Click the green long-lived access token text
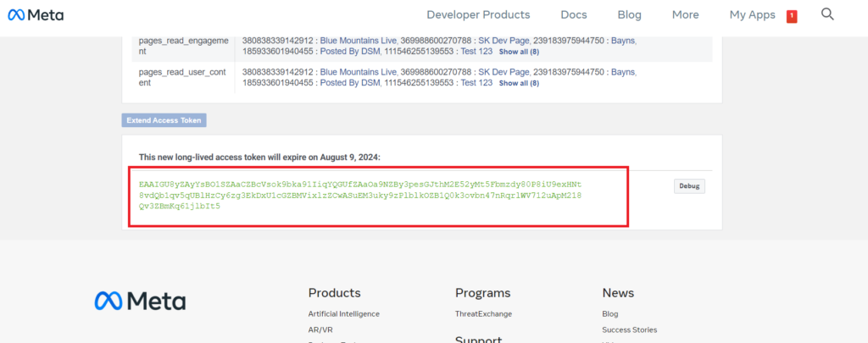The height and width of the screenshot is (343, 868). [x=360, y=195]
